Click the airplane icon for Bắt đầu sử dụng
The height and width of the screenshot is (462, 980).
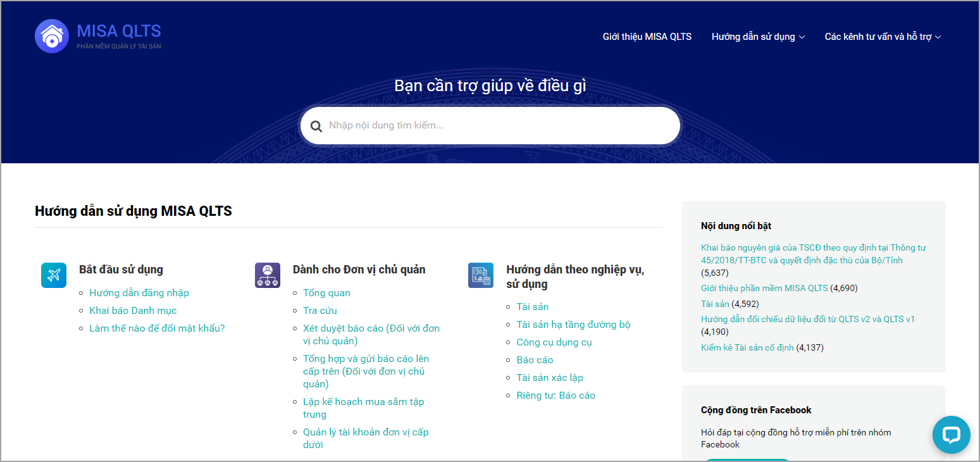(x=54, y=275)
